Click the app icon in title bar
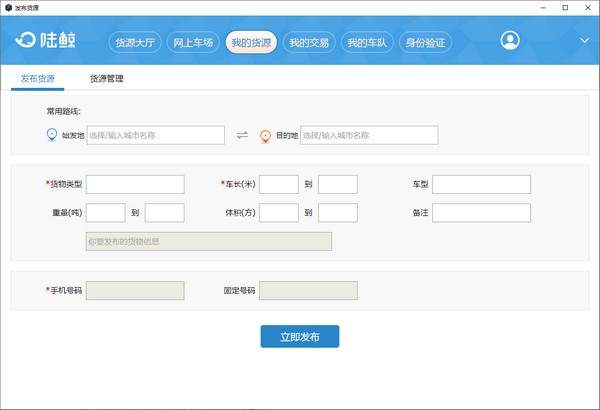This screenshot has height=410, width=600. 9,7
